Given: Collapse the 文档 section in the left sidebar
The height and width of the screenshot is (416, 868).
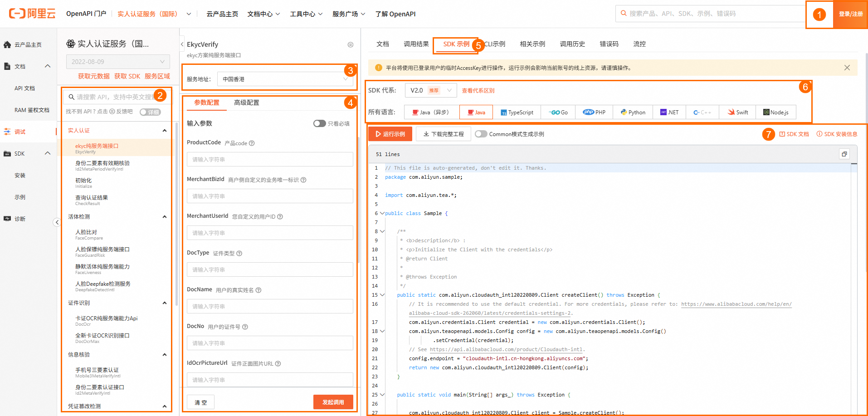Looking at the screenshot, I should pyautogui.click(x=48, y=66).
